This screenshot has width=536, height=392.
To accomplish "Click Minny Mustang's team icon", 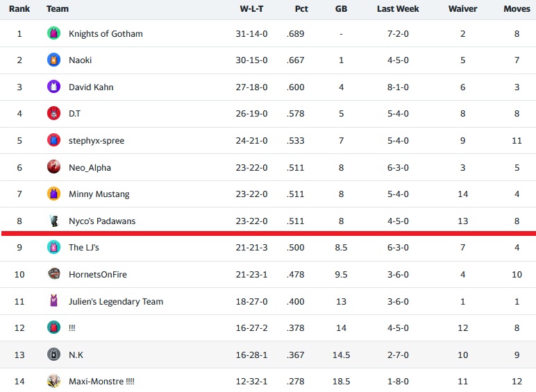I will tap(53, 194).
